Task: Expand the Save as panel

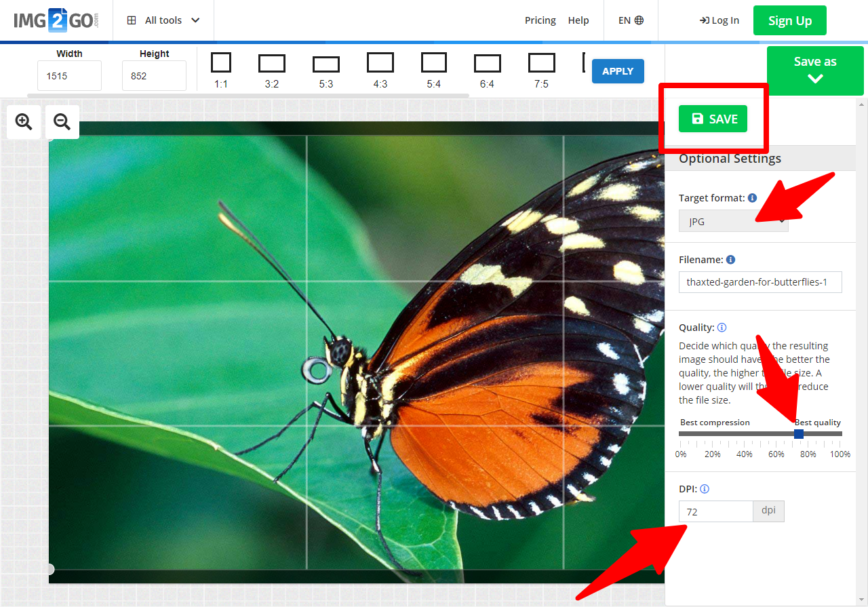Action: pos(815,71)
